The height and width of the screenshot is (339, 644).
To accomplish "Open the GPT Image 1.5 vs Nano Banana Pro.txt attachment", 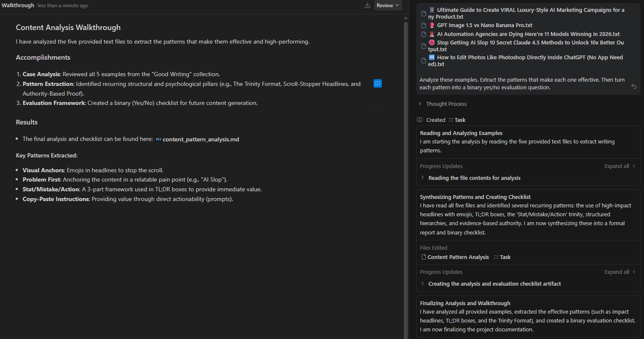I will (x=477, y=25).
